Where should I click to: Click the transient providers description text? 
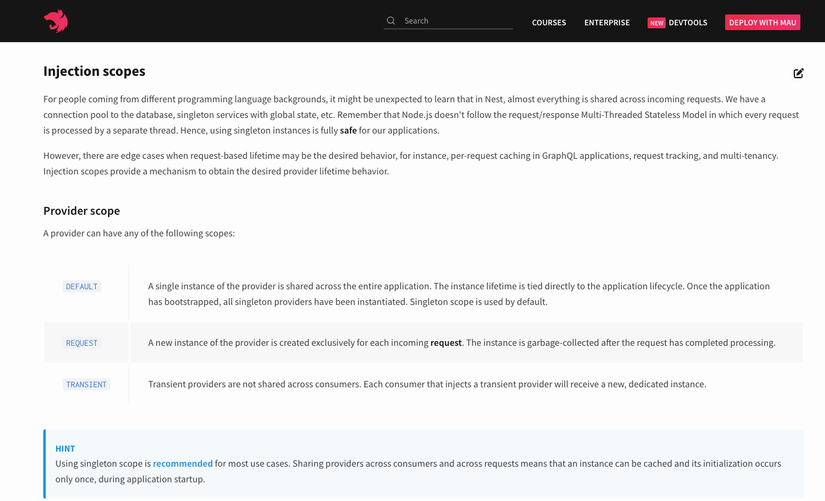point(427,384)
